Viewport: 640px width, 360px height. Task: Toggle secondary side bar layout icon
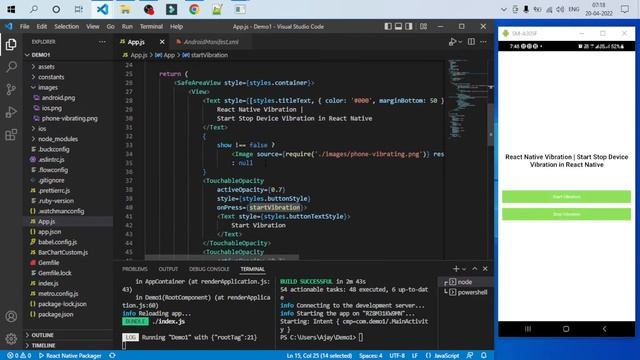click(409, 27)
